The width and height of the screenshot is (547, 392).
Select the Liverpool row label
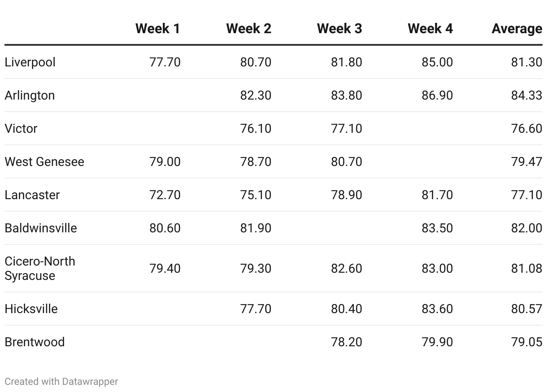[x=30, y=62]
